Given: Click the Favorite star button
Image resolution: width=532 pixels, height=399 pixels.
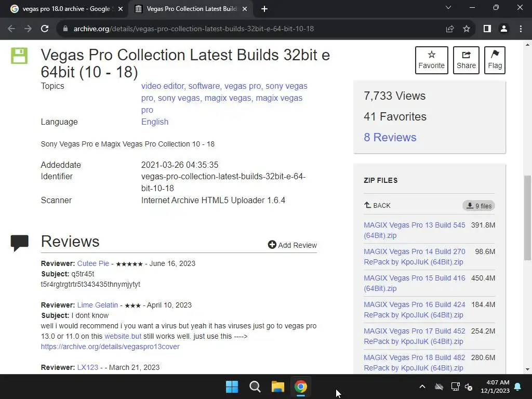Looking at the screenshot, I should [x=432, y=60].
